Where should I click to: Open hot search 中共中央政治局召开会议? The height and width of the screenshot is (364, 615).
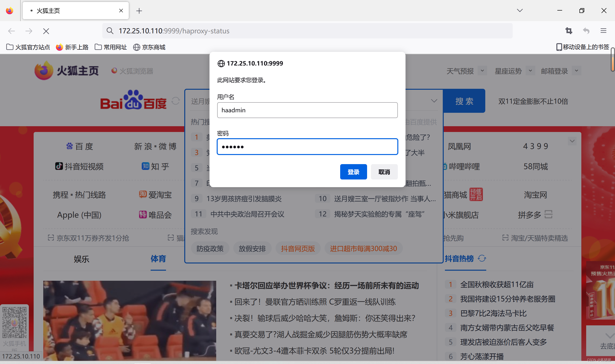tap(247, 214)
